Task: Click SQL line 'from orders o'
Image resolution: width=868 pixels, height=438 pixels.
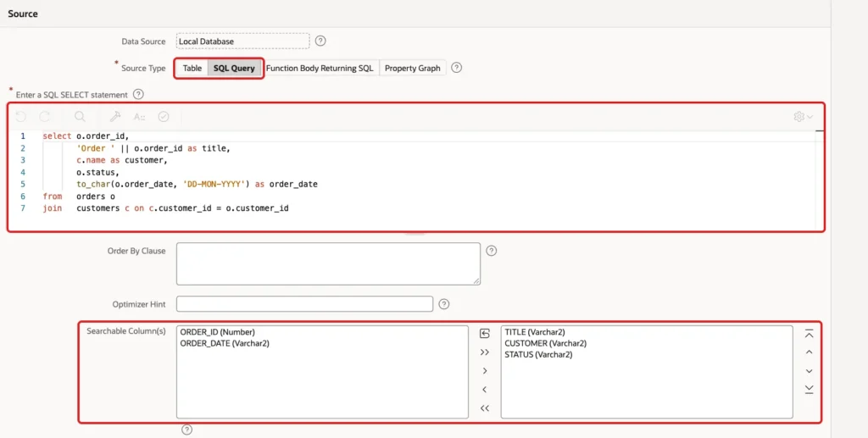Action: (79, 197)
